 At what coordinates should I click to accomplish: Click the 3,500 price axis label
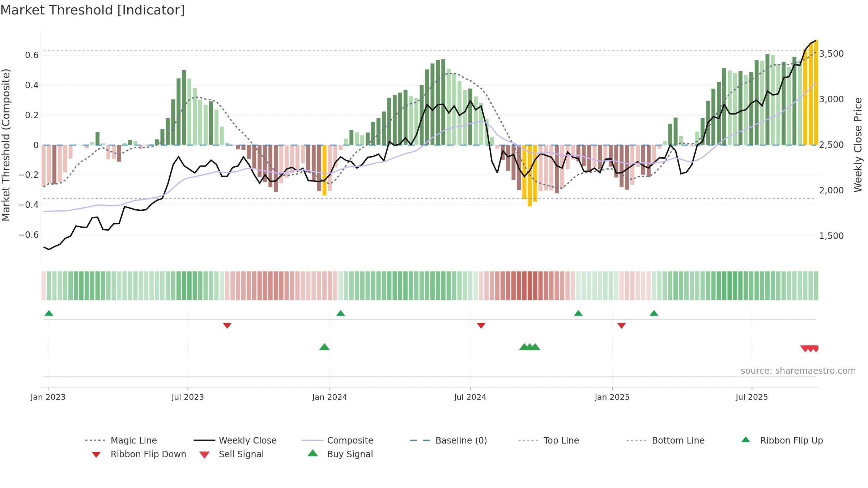click(831, 54)
